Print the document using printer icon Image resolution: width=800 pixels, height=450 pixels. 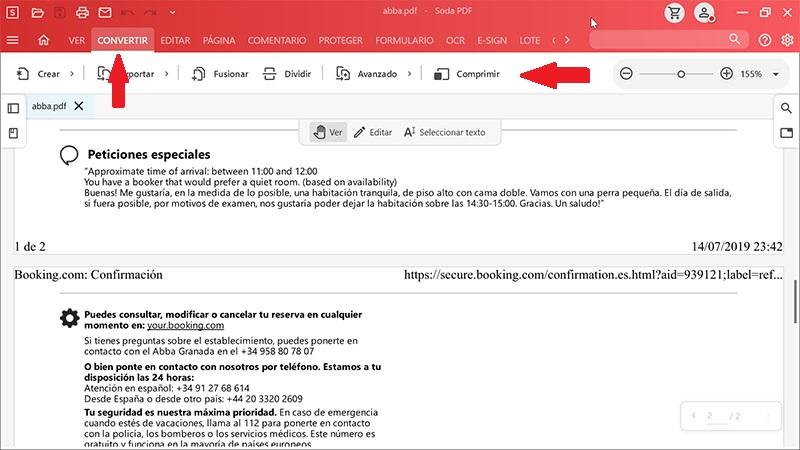coord(82,13)
